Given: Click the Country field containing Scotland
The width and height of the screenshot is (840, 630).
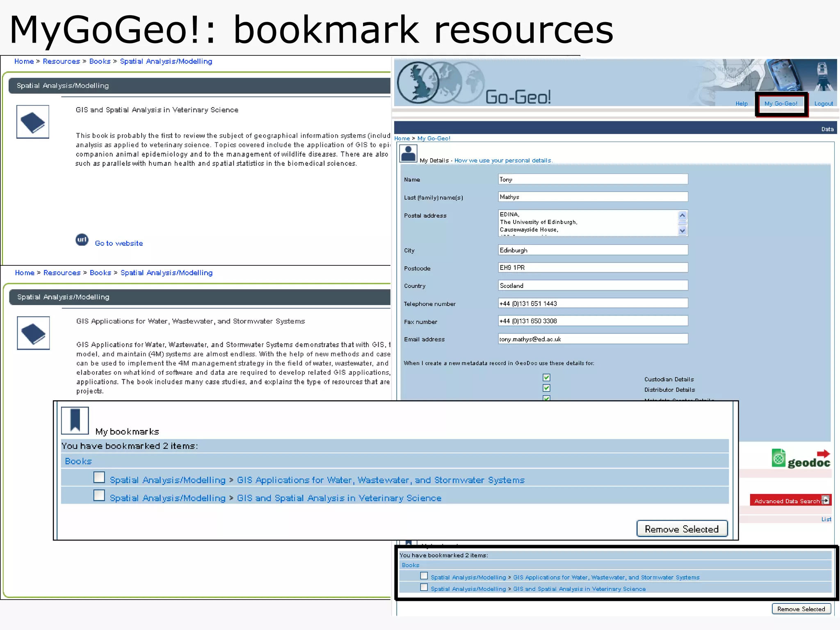Looking at the screenshot, I should (593, 285).
